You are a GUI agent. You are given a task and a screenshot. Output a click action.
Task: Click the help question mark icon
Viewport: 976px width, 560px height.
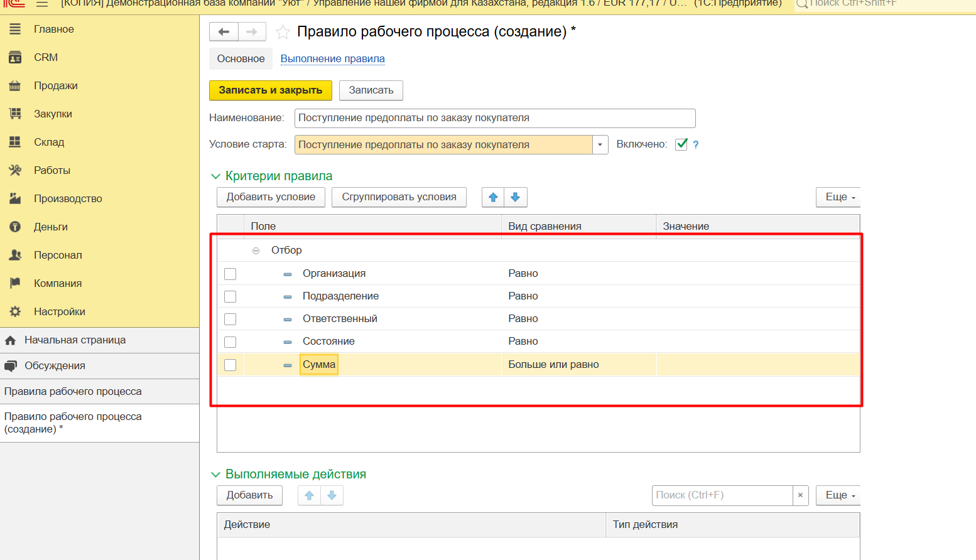pos(695,144)
